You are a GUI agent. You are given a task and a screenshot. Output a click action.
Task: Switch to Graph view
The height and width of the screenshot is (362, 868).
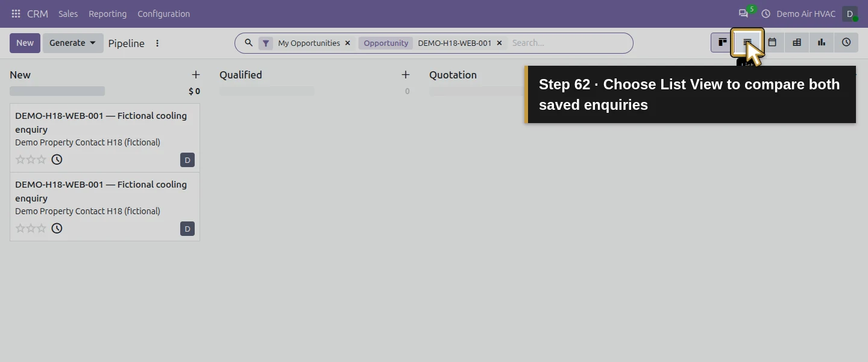(x=822, y=42)
